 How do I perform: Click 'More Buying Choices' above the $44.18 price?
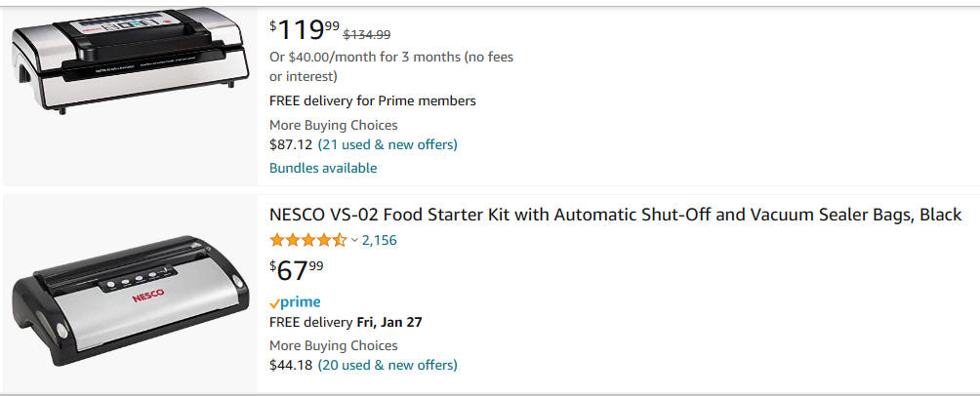[333, 345]
